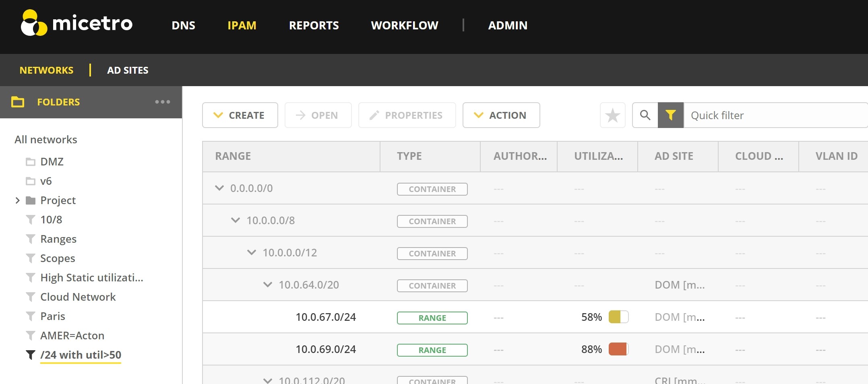Select the 10.0.69.0/24 range row
The width and height of the screenshot is (868, 384).
click(x=326, y=349)
